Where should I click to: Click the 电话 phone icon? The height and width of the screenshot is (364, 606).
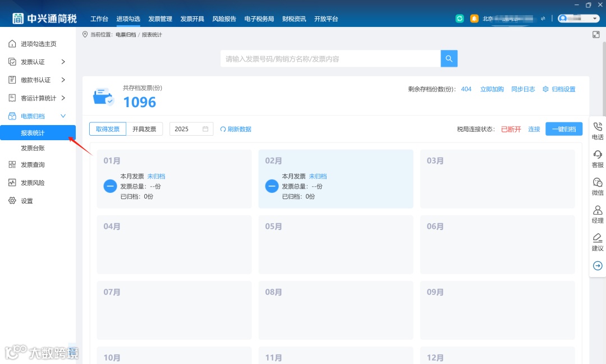(x=598, y=126)
